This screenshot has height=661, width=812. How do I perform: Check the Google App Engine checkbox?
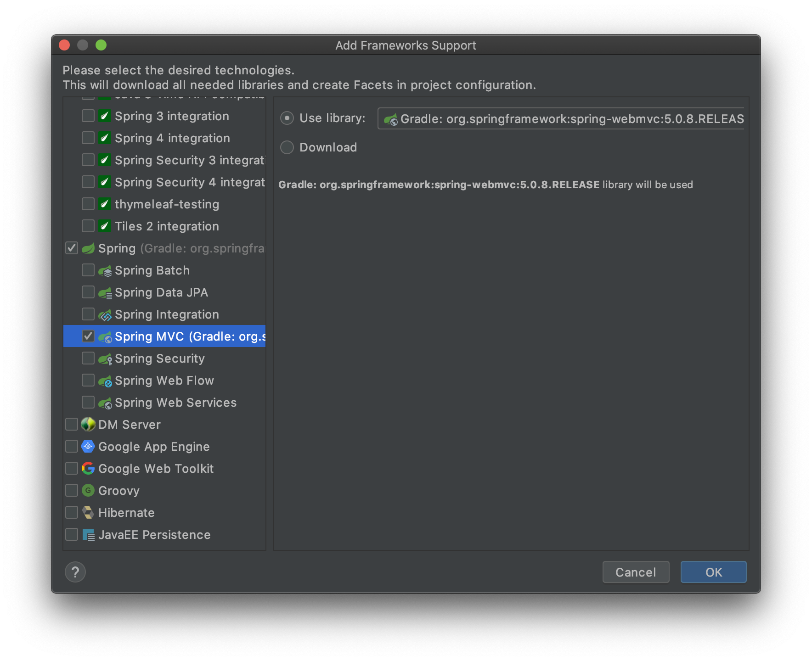coord(72,446)
